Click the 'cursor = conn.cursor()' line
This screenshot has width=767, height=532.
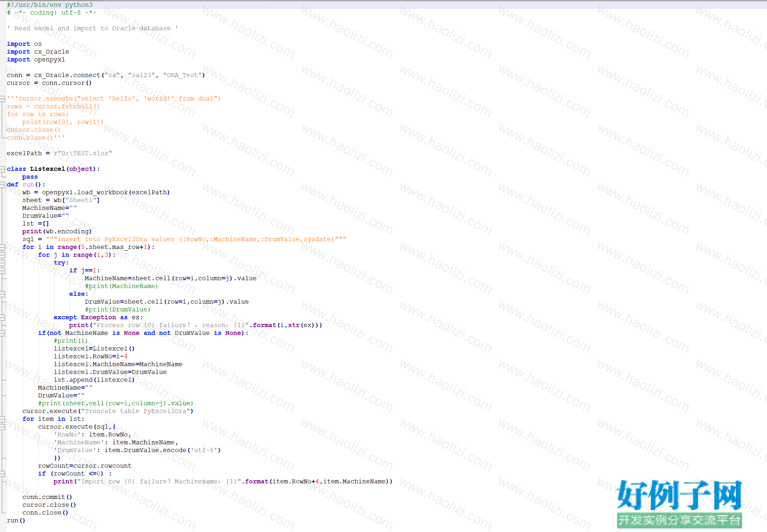(49, 83)
